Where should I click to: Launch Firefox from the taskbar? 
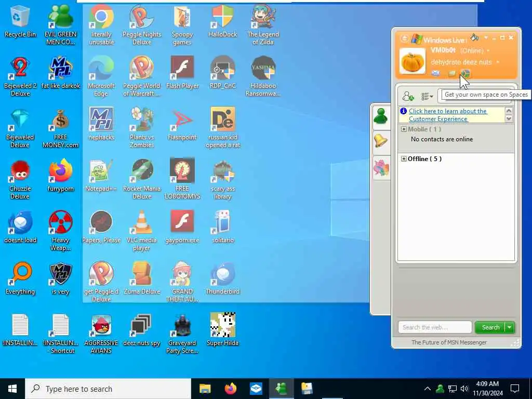click(x=230, y=389)
